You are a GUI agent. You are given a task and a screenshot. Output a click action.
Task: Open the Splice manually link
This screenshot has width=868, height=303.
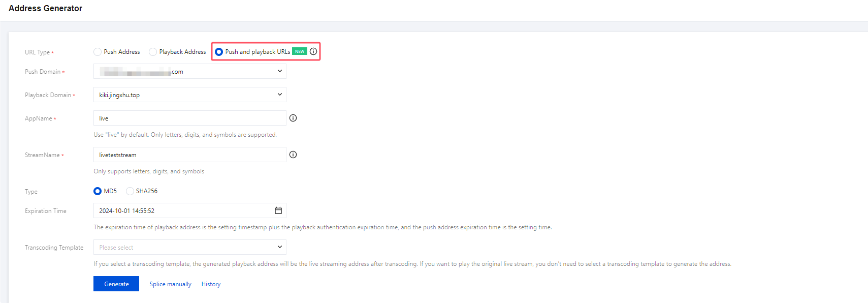coord(170,284)
